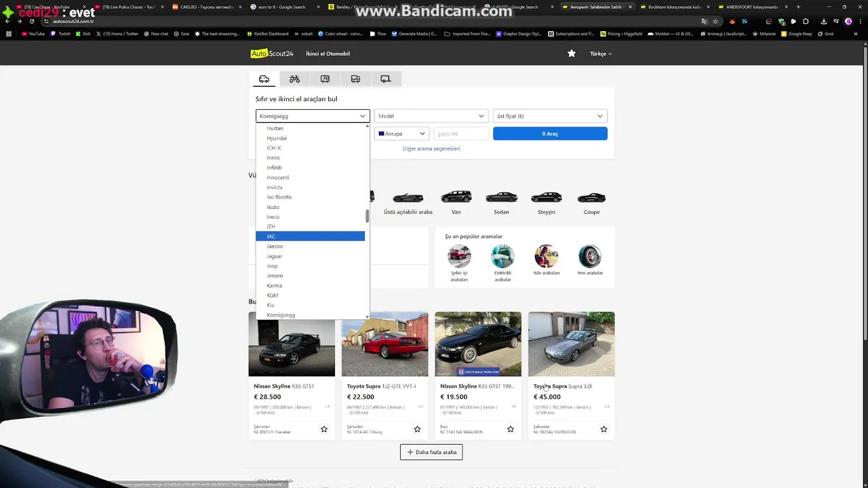
Task: Open YouTube bookmark in bookmarks bar
Action: [x=33, y=33]
